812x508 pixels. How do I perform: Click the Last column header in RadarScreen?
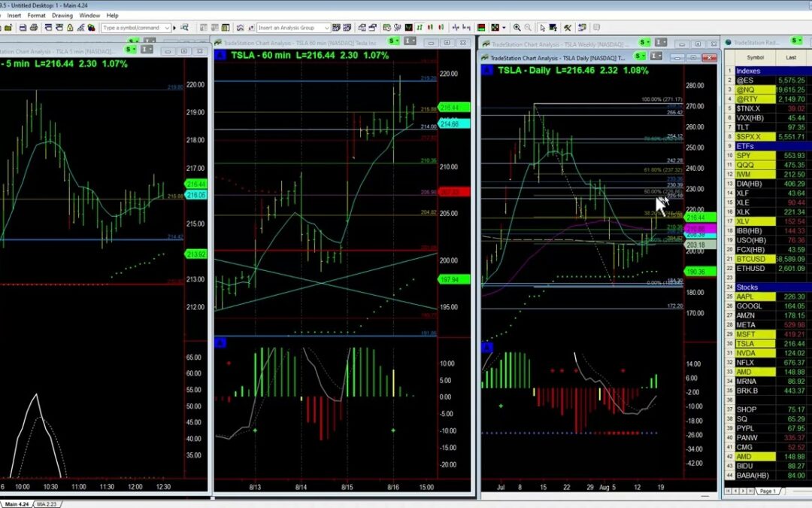(x=791, y=57)
